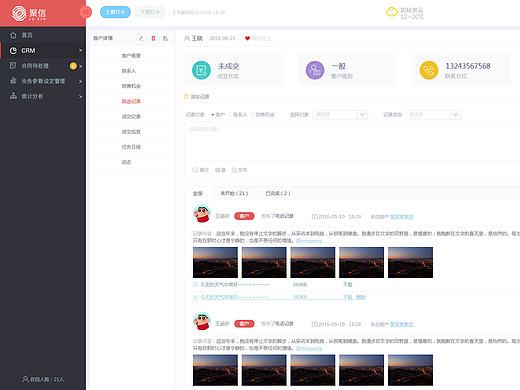The width and height of the screenshot is (520, 390).
Task: Select the sales opportunity radio option
Action: click(x=252, y=115)
